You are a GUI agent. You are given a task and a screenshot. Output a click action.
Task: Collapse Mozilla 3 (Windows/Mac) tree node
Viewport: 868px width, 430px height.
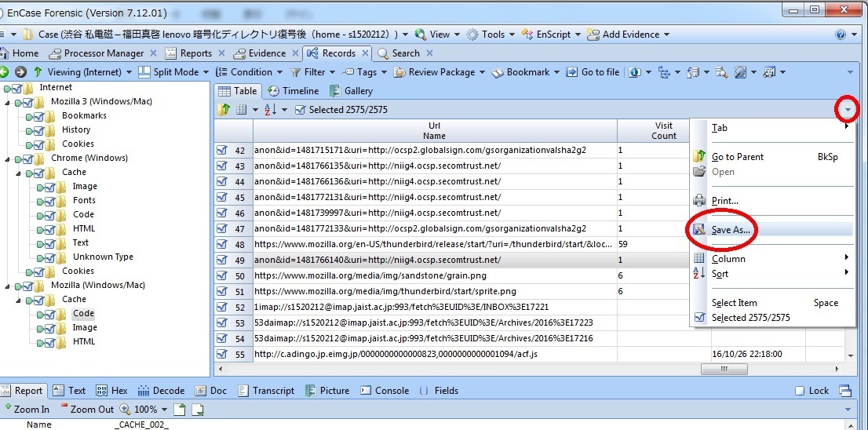pyautogui.click(x=8, y=102)
